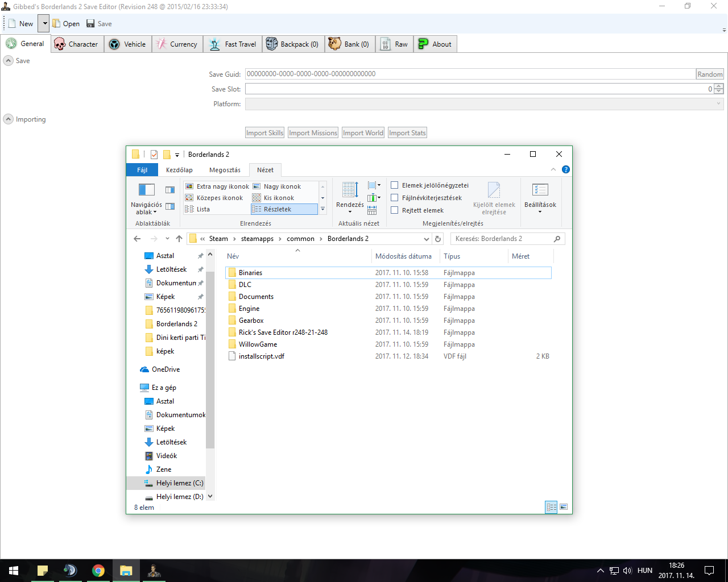The image size is (728, 582).
Task: Click the Save disk icon in editor toolbar
Action: click(90, 23)
